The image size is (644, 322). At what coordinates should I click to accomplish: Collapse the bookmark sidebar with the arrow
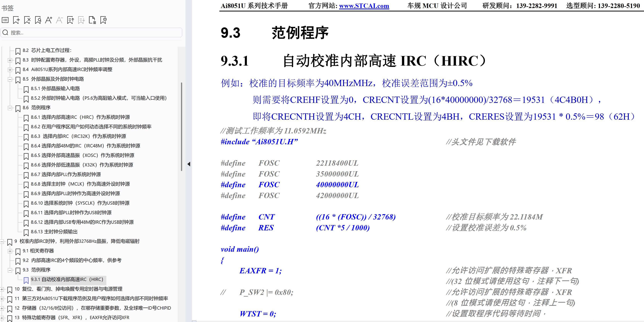[x=189, y=164]
